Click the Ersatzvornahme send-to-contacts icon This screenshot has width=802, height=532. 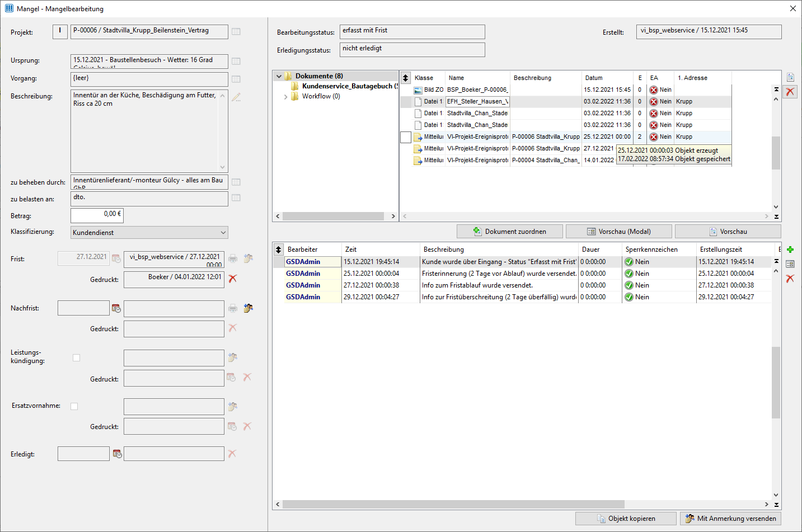tap(233, 406)
